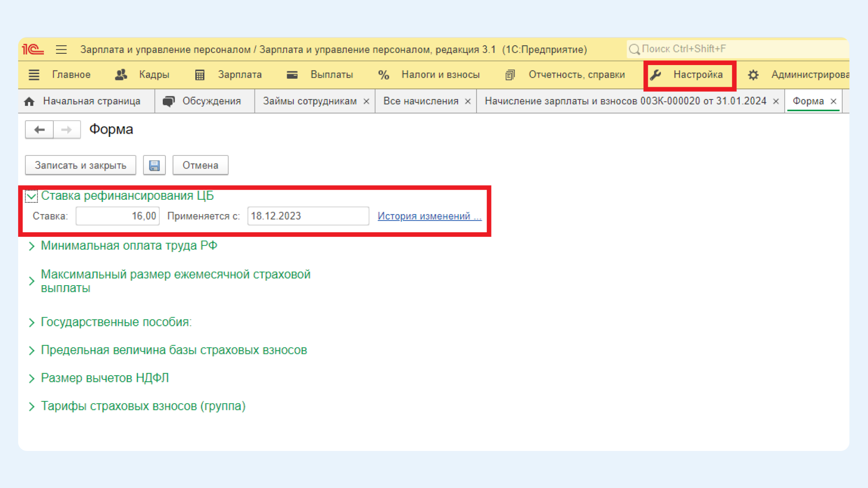
Task: Open the Налоги и взносы section
Action: click(441, 75)
